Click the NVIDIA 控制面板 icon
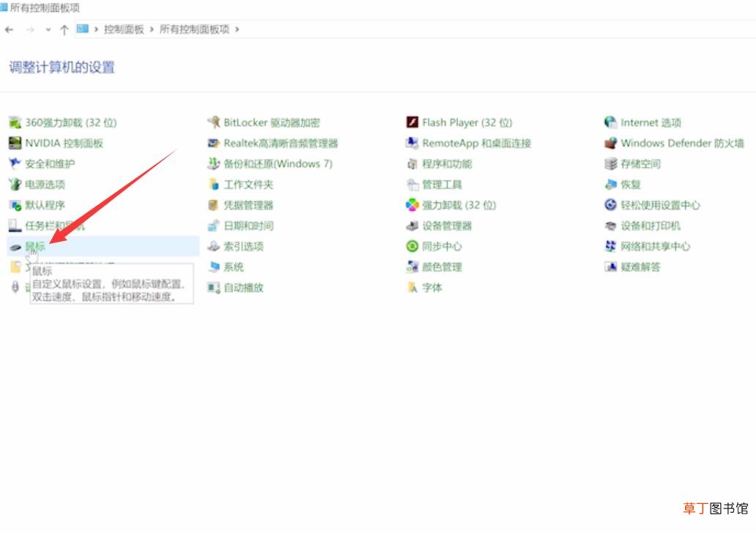This screenshot has height=534, width=756. 15,144
